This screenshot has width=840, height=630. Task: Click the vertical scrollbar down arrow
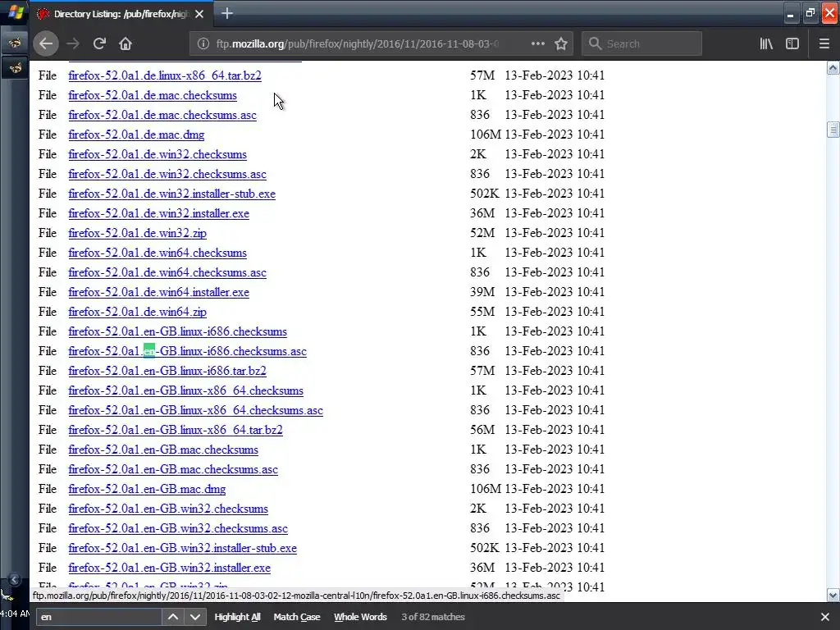click(x=833, y=595)
